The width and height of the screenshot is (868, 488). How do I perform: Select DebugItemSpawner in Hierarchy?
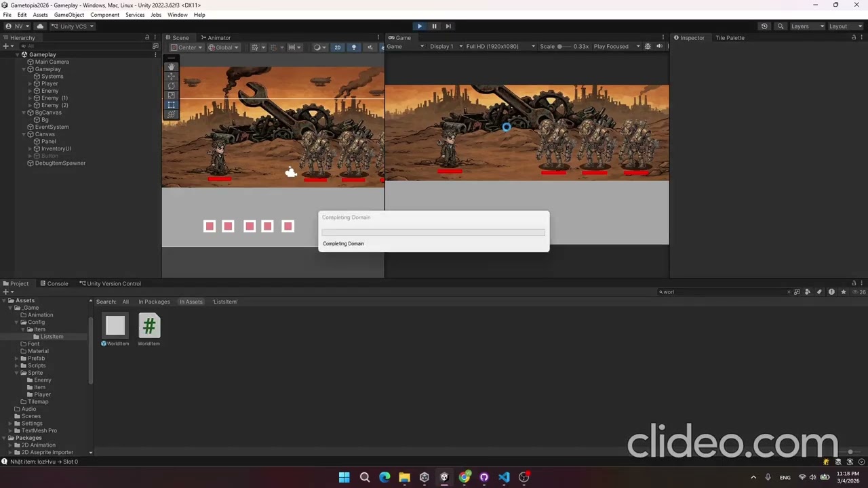(60, 163)
